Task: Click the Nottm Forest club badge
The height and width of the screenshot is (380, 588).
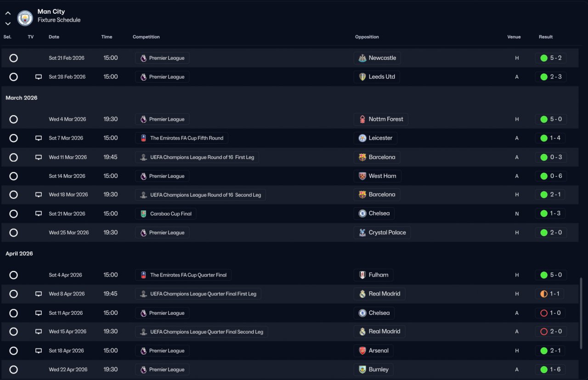Action: (x=362, y=119)
